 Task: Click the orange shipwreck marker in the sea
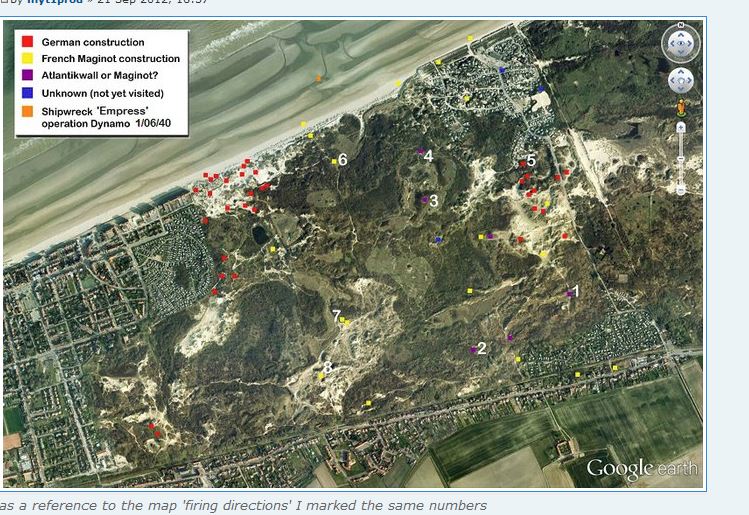click(x=319, y=78)
